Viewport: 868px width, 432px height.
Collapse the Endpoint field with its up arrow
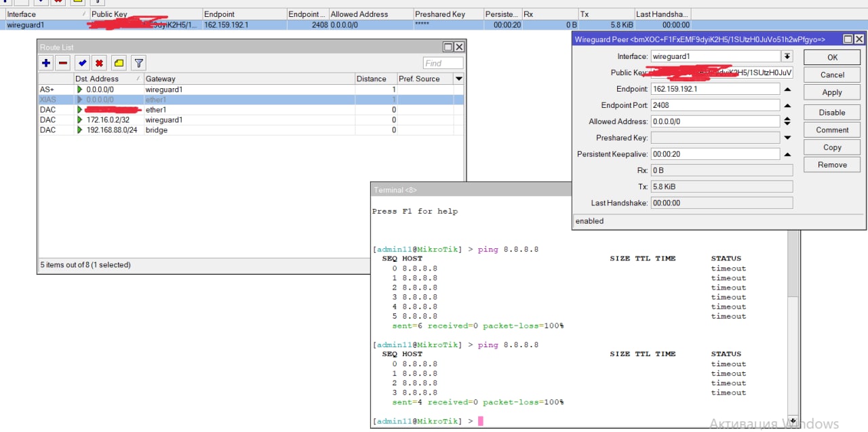point(787,89)
